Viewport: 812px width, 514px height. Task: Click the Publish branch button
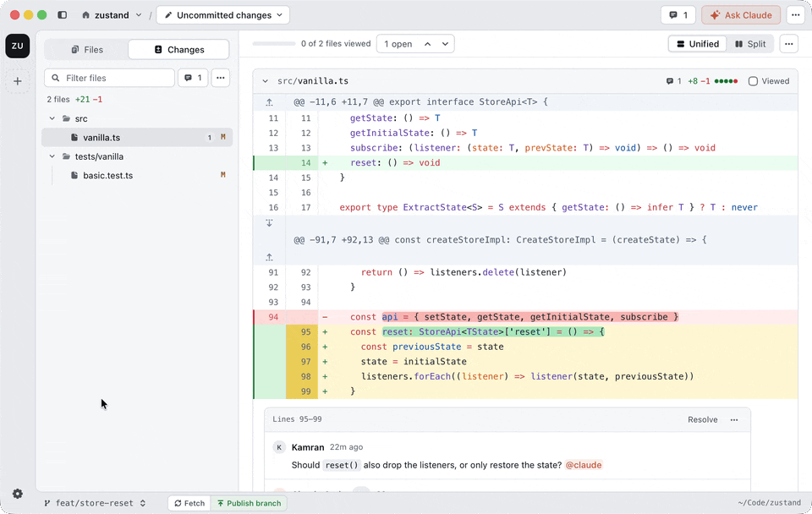tap(249, 503)
